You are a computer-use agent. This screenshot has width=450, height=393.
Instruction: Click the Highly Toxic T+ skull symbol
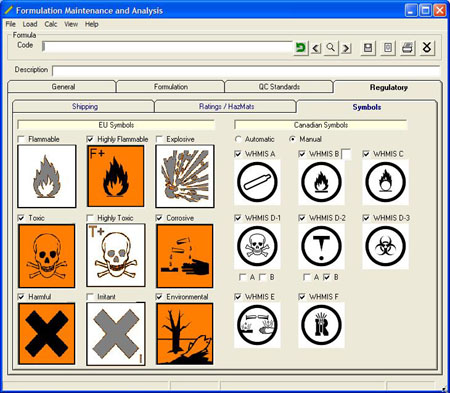coord(116,255)
